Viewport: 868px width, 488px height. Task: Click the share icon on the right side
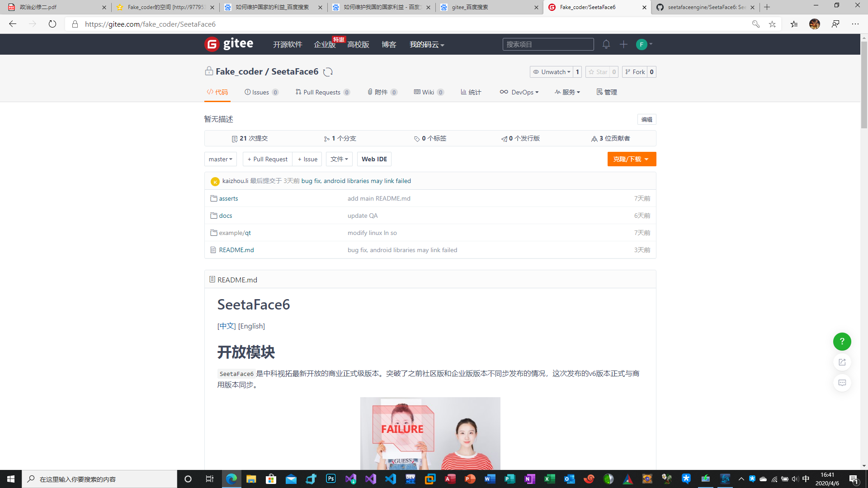pyautogui.click(x=841, y=362)
